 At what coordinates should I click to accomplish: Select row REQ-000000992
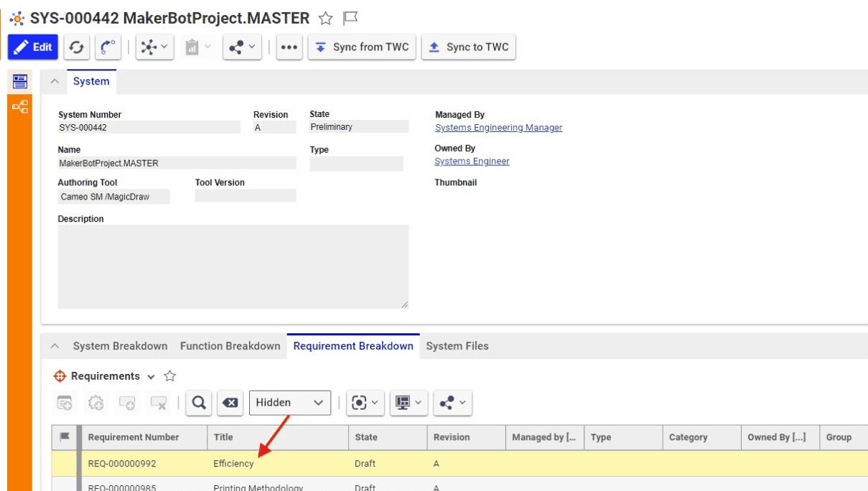(x=459, y=464)
